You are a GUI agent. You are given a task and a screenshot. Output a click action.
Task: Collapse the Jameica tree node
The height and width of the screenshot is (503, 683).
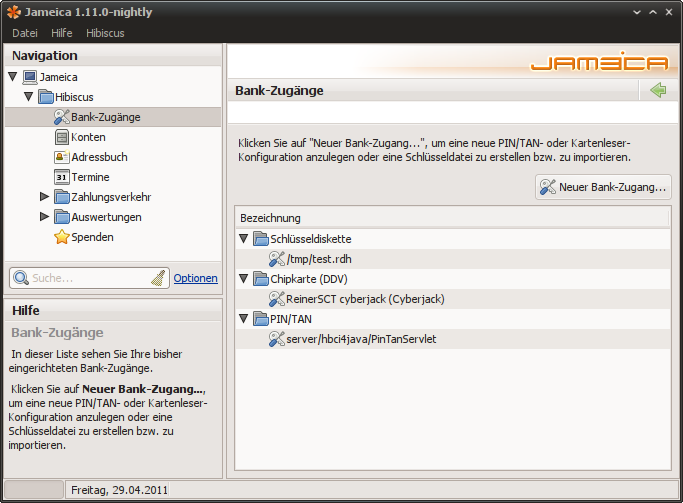pos(13,77)
